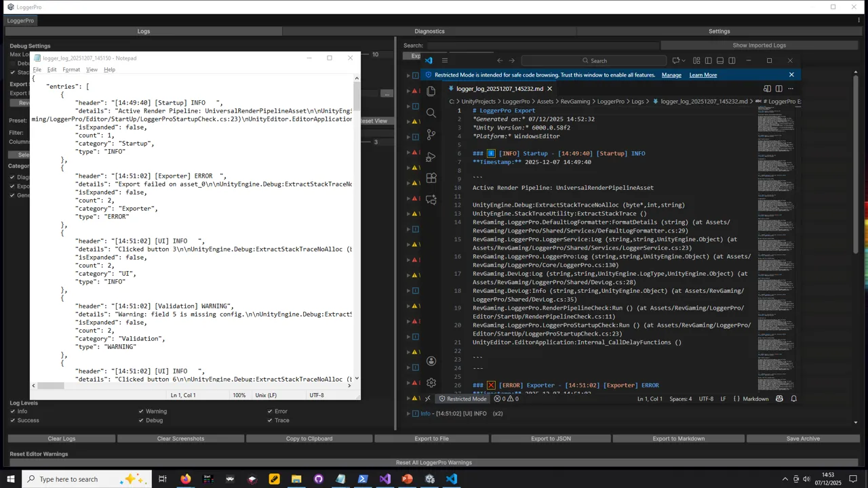Toggle VS Code primary side bar layout icon
868x488 pixels.
pos(709,60)
